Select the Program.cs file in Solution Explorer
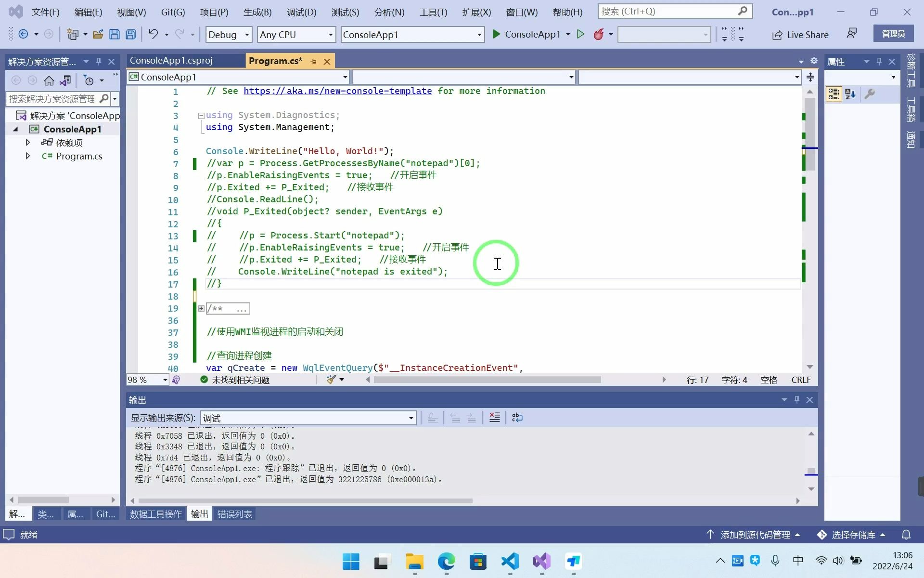This screenshot has width=924, height=578. pos(79,156)
